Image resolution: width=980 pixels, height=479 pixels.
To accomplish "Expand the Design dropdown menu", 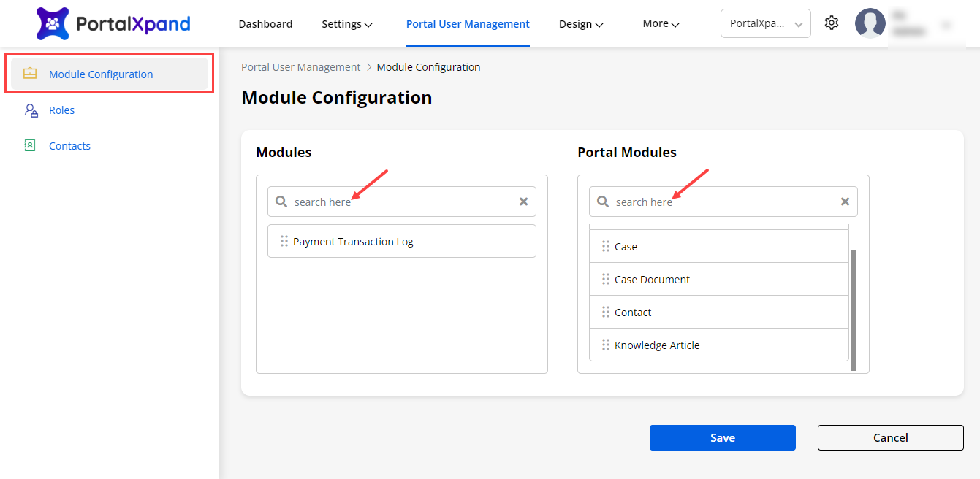I will pos(581,24).
